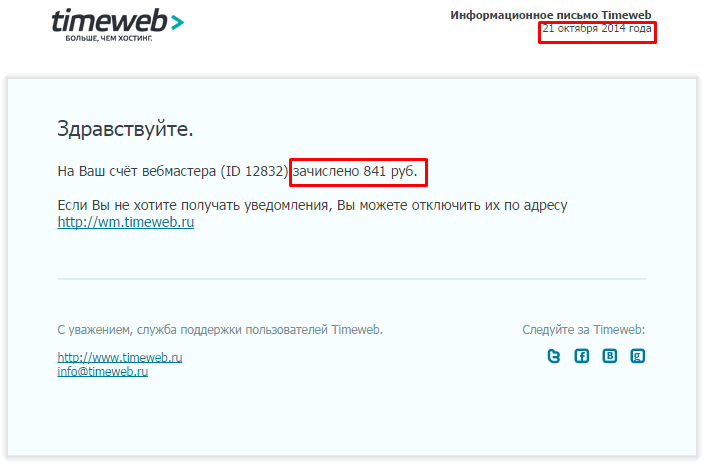Open the Google Plus social icon

[x=637, y=356]
